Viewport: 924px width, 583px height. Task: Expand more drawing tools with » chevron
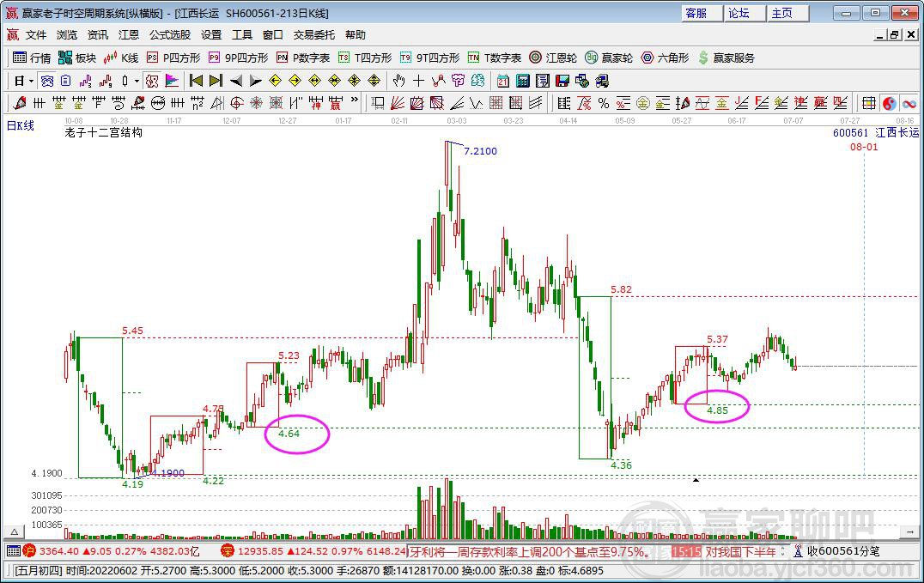tap(354, 100)
